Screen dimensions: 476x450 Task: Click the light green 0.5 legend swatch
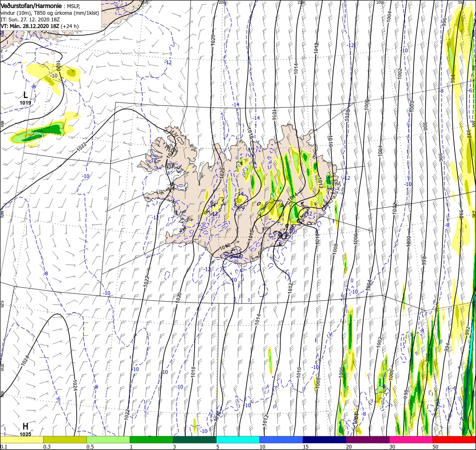coord(108,440)
